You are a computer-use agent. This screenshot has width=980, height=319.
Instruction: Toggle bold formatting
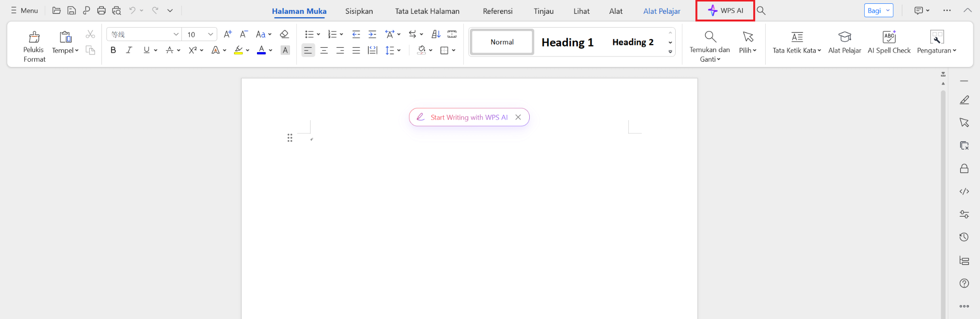pyautogui.click(x=113, y=50)
